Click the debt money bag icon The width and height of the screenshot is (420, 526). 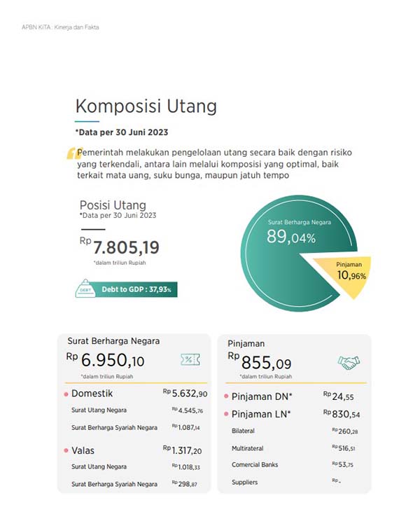coord(84,288)
